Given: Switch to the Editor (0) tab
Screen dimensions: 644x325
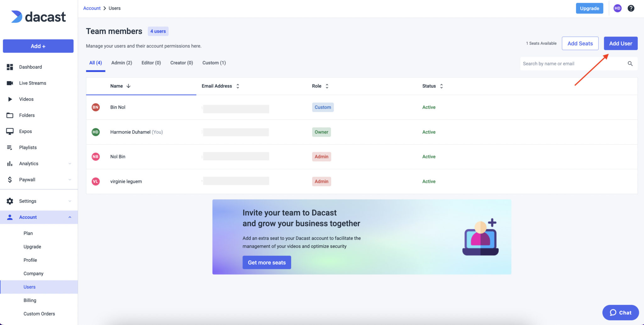Looking at the screenshot, I should tap(151, 63).
